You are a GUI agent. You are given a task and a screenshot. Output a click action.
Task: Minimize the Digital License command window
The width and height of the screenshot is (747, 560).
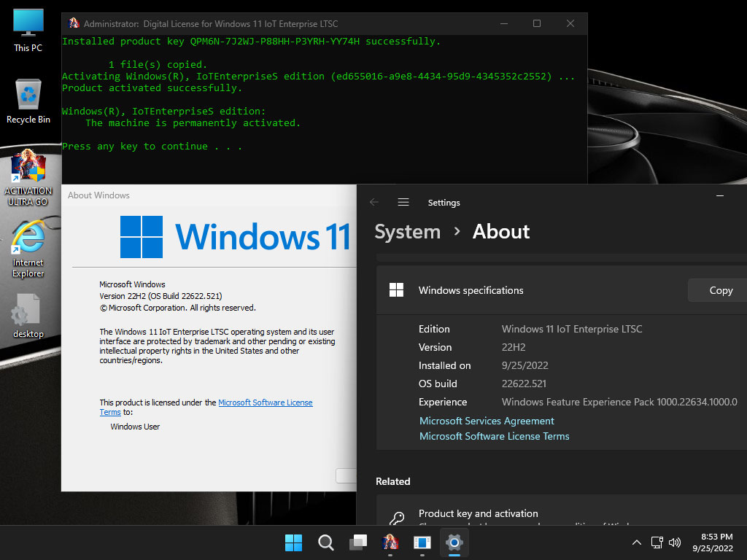[504, 23]
